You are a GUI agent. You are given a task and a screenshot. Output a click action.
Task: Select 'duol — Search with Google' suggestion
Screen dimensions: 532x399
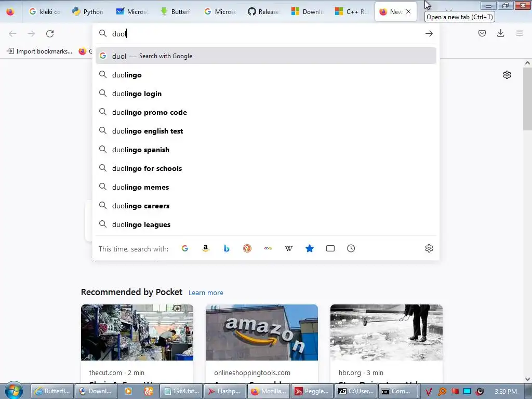[265, 56]
